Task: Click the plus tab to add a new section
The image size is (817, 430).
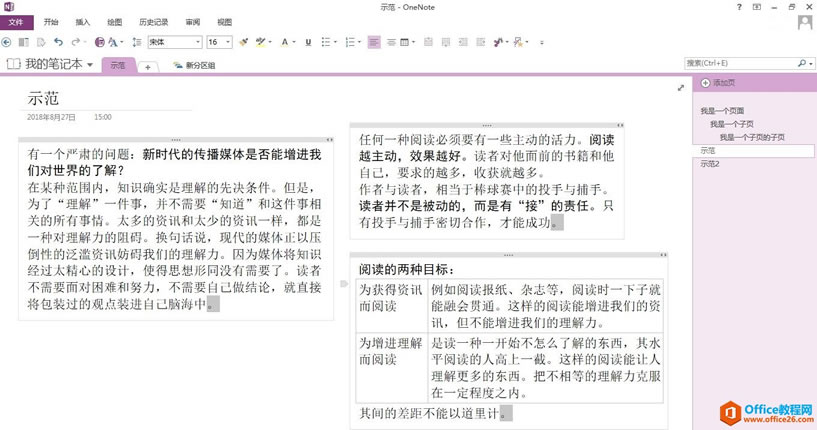Action: (x=148, y=67)
